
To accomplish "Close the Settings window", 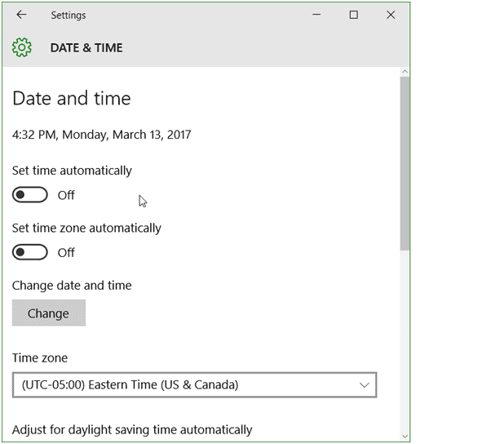I will coord(391,15).
